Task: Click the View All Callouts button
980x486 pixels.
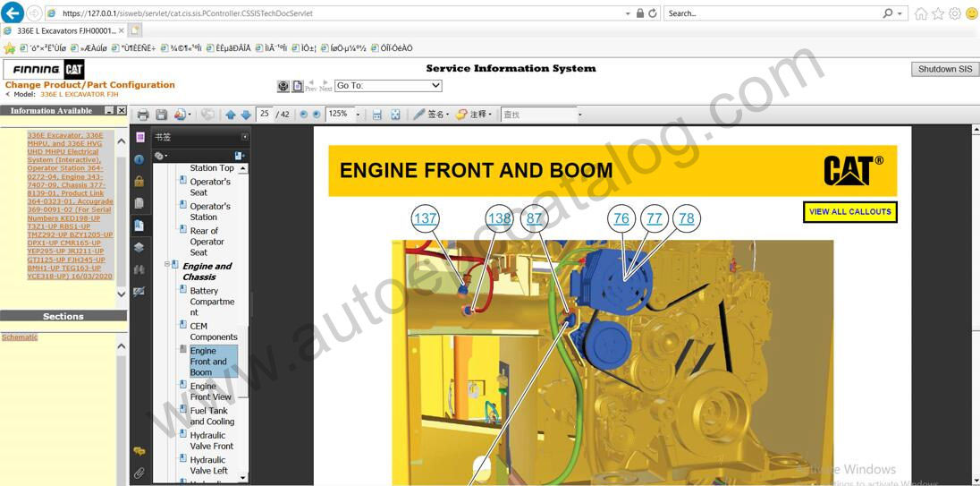Action: tap(849, 212)
